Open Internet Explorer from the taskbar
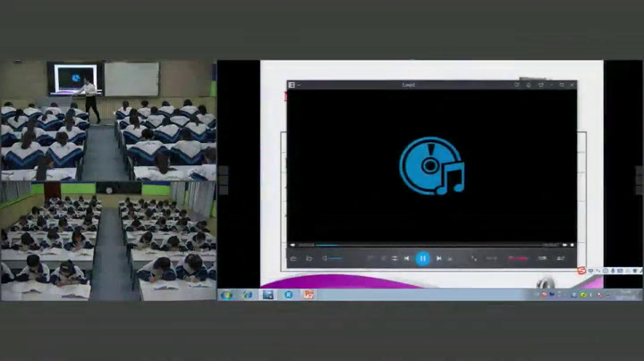 (248, 294)
